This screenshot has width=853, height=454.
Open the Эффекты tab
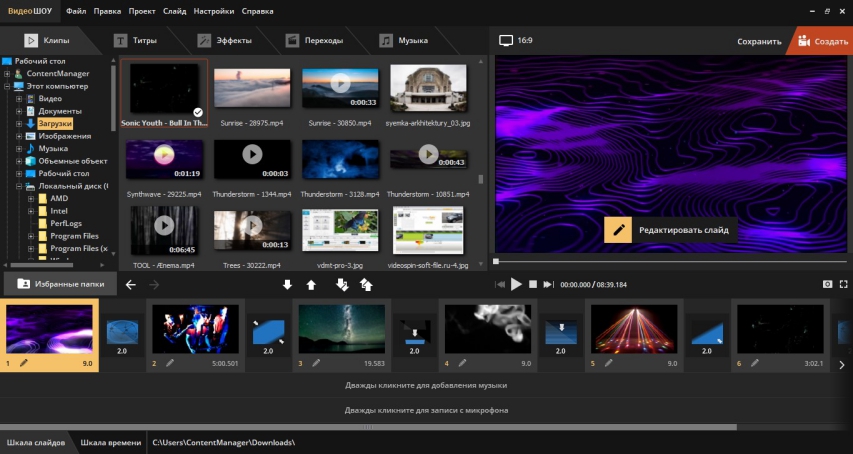(x=224, y=41)
